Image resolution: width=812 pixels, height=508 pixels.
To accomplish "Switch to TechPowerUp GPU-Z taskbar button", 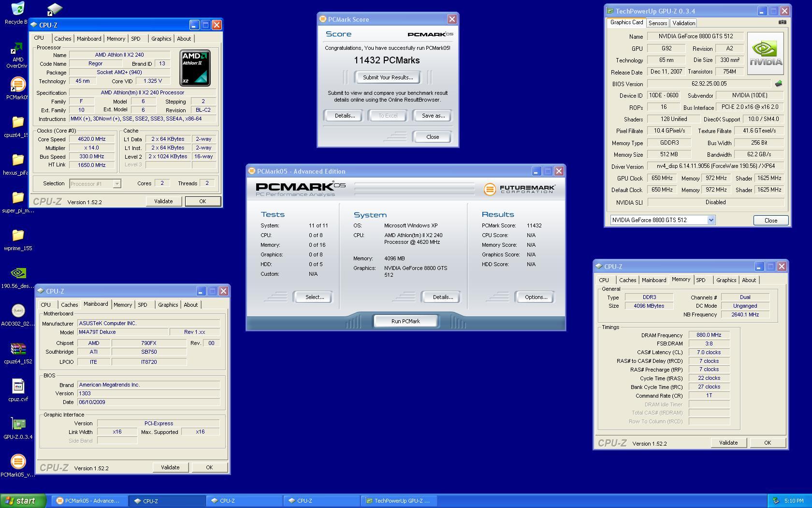I will coord(400,501).
